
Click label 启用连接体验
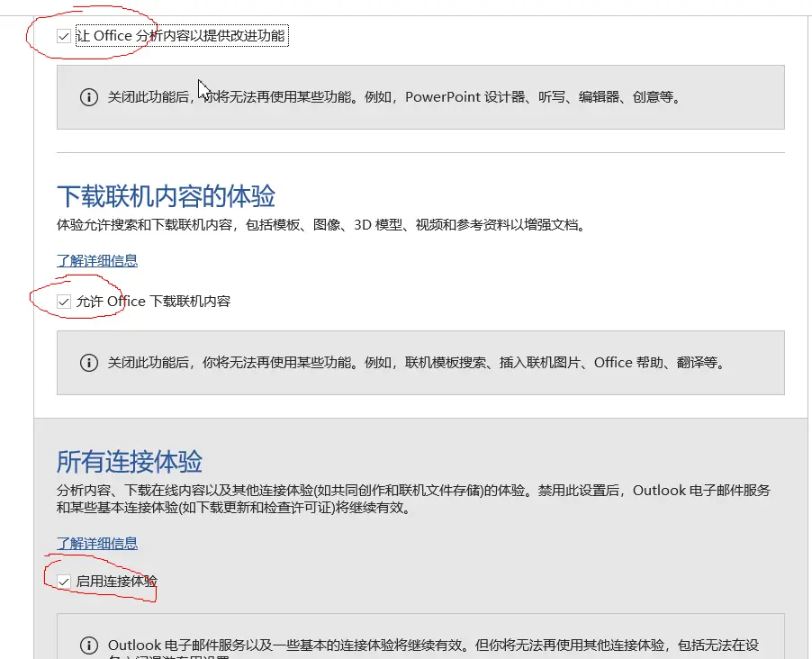(x=116, y=582)
